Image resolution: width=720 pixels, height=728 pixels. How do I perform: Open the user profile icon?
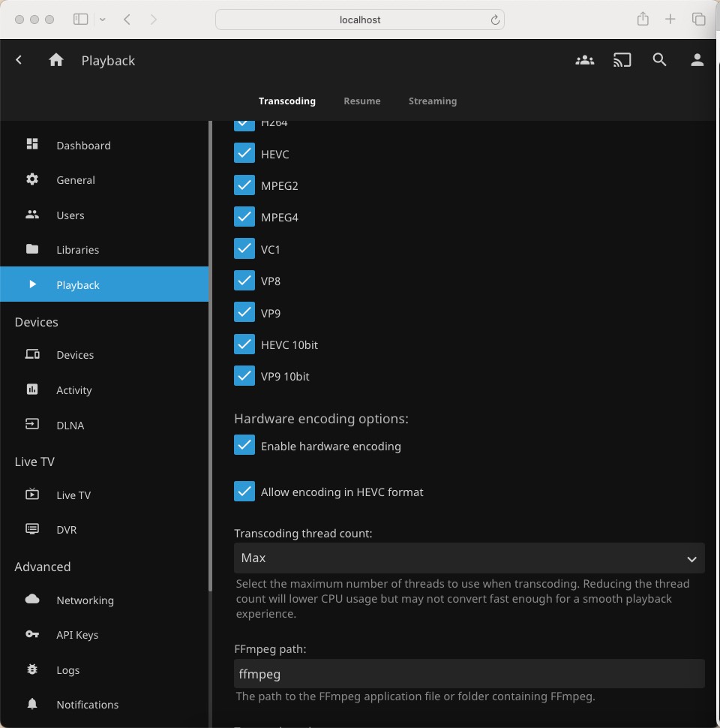697,60
